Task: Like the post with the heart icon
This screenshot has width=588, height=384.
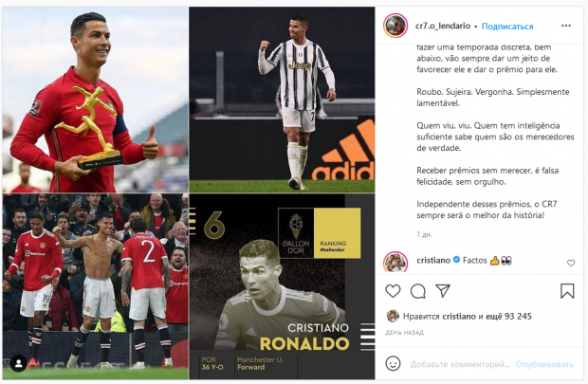Action: tap(393, 291)
